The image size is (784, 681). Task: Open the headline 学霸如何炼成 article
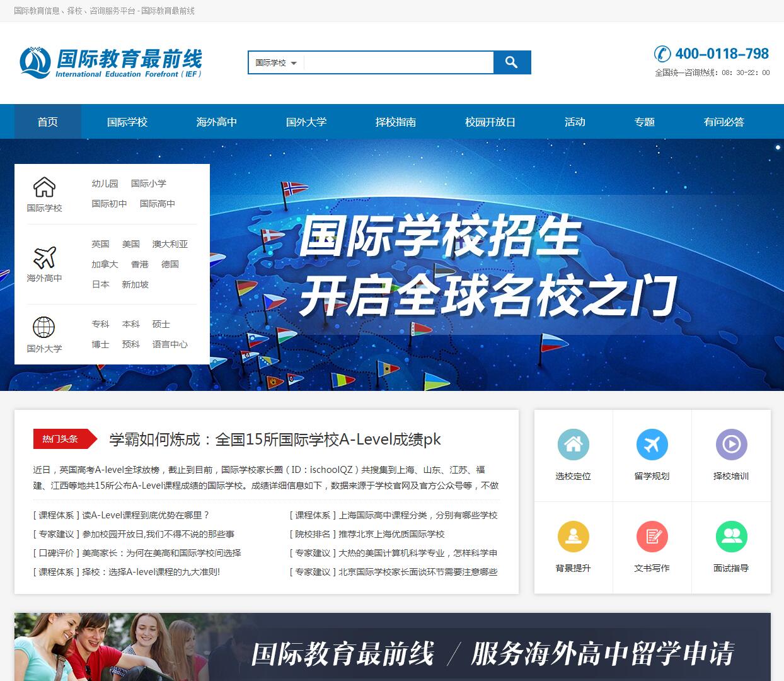275,439
